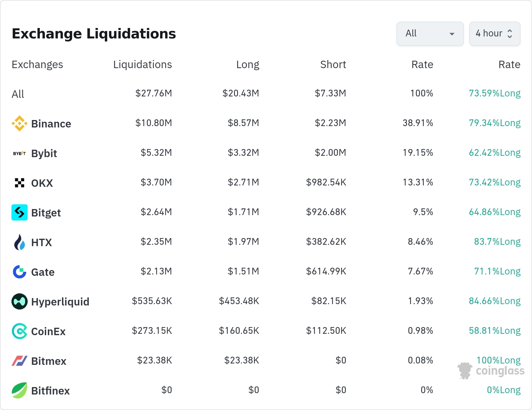Click the Gate logo icon
This screenshot has width=532, height=410.
[20, 272]
